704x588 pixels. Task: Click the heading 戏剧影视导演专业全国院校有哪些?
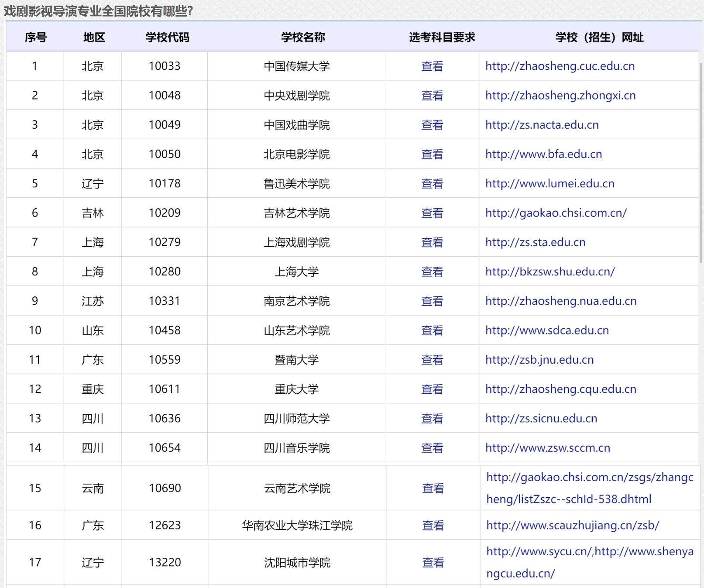(99, 10)
